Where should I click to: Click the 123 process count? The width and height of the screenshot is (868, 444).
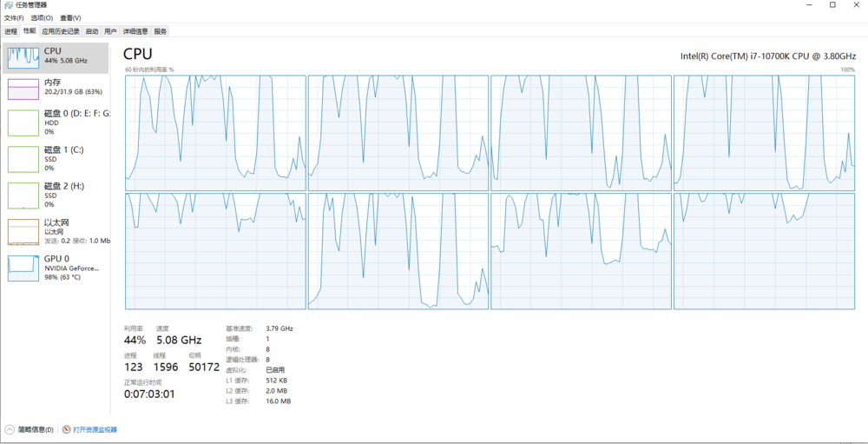click(134, 367)
